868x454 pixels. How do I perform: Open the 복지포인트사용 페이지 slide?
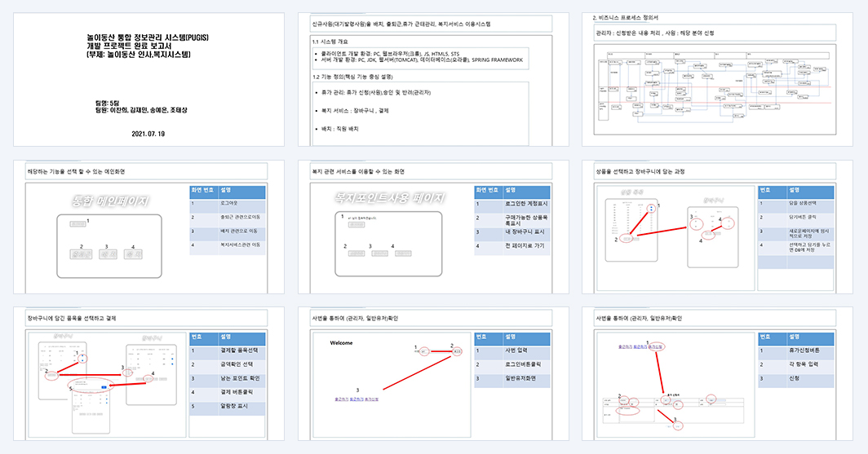pos(433,227)
